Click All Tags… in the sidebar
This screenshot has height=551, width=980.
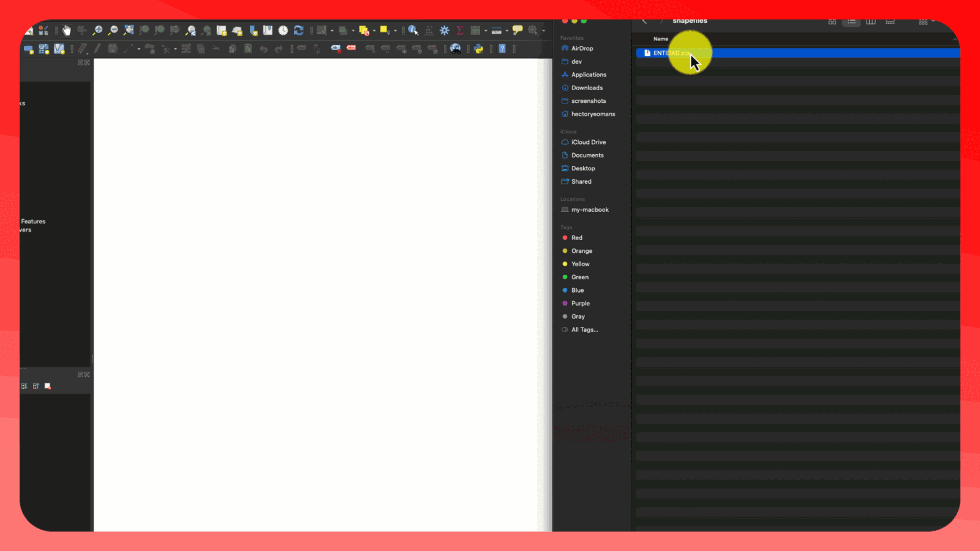[x=584, y=329]
